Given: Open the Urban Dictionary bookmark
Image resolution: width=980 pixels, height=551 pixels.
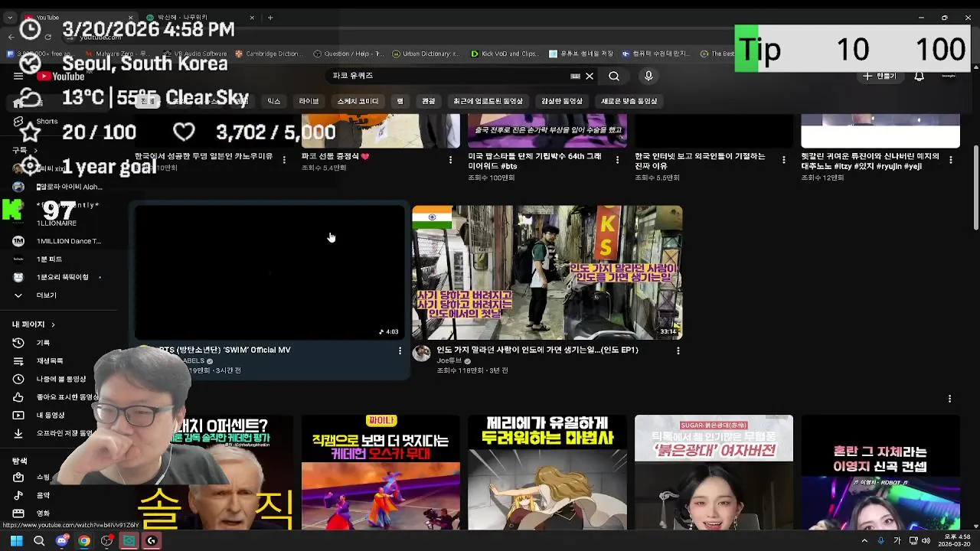Looking at the screenshot, I should 426,54.
